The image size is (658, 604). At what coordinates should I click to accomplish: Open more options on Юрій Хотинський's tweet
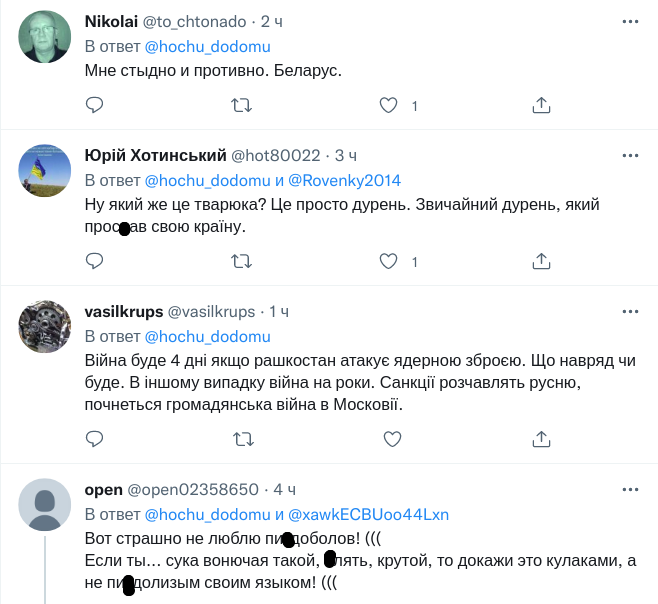(630, 156)
